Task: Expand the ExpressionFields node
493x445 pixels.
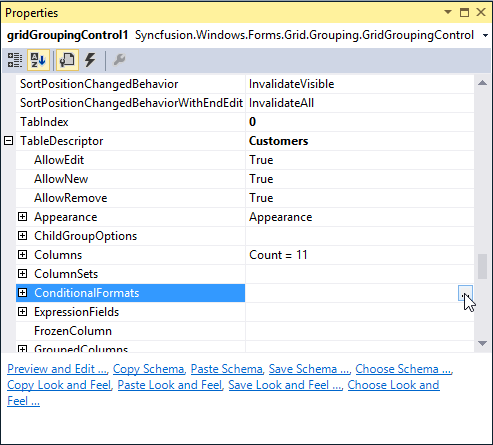Action: pos(22,312)
